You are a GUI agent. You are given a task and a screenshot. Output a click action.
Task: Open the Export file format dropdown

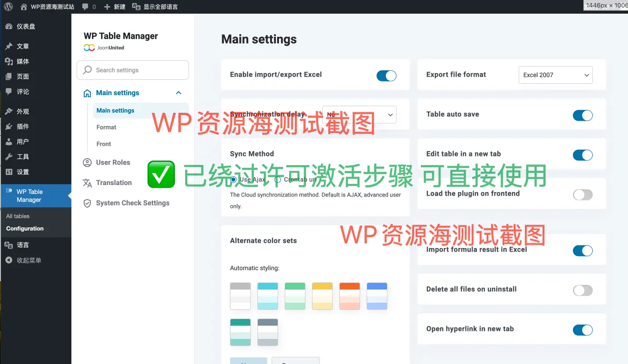click(x=556, y=75)
